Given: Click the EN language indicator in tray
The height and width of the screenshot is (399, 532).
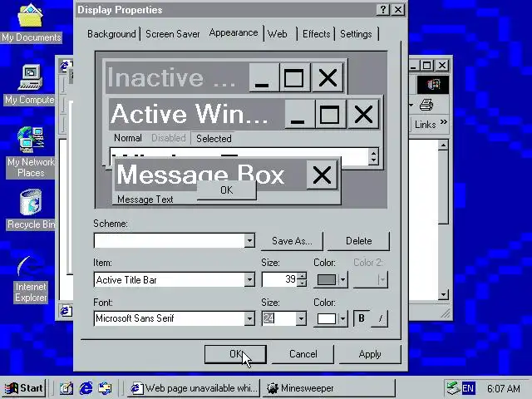Looking at the screenshot, I should click(468, 388).
